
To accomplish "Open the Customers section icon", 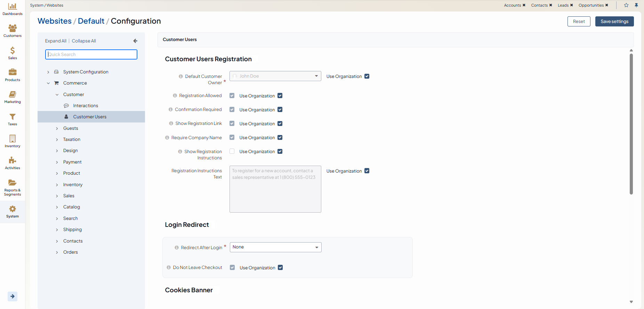I will (13, 28).
